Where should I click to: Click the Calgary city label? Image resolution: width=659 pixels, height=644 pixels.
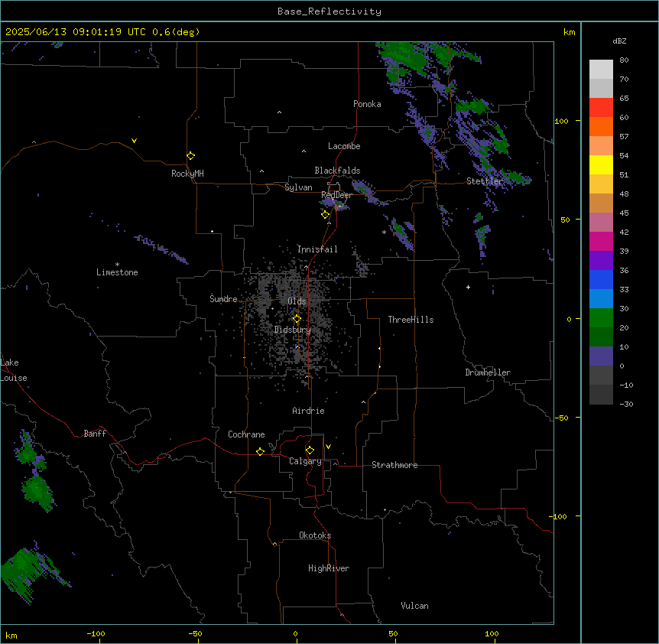pyautogui.click(x=305, y=461)
